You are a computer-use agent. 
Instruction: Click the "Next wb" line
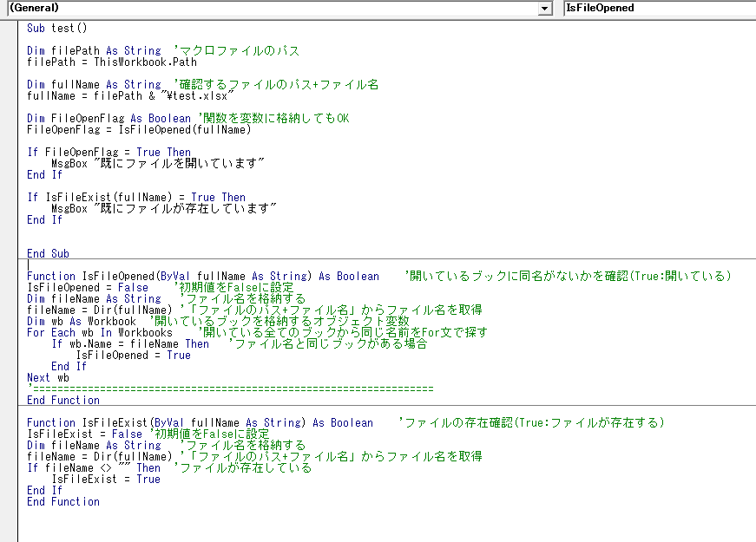coord(48,378)
